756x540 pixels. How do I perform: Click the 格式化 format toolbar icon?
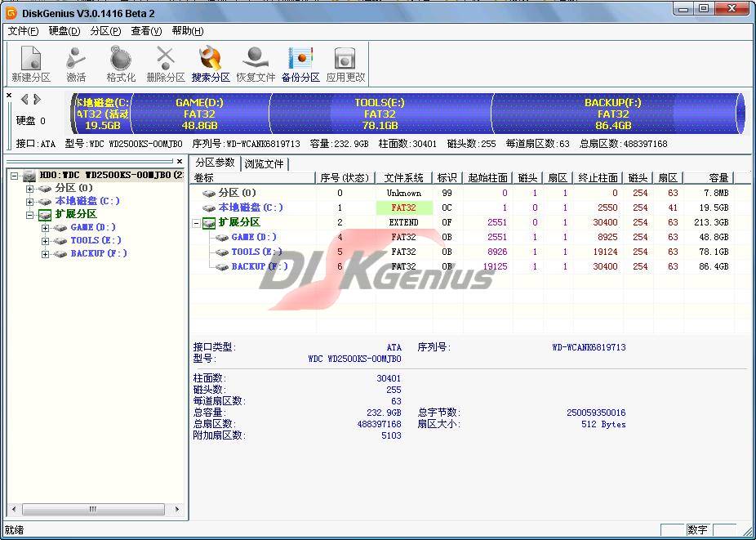121,63
